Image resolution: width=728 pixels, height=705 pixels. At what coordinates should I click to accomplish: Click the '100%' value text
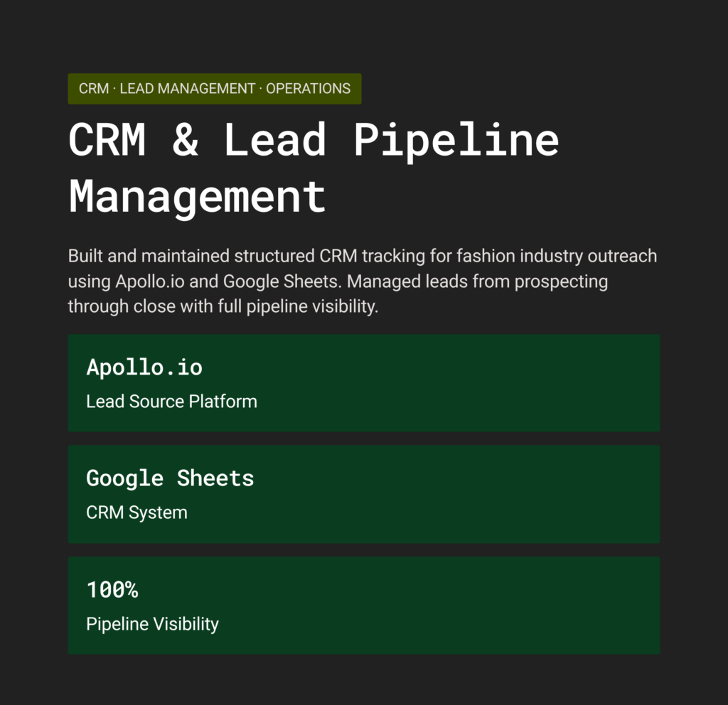point(112,589)
